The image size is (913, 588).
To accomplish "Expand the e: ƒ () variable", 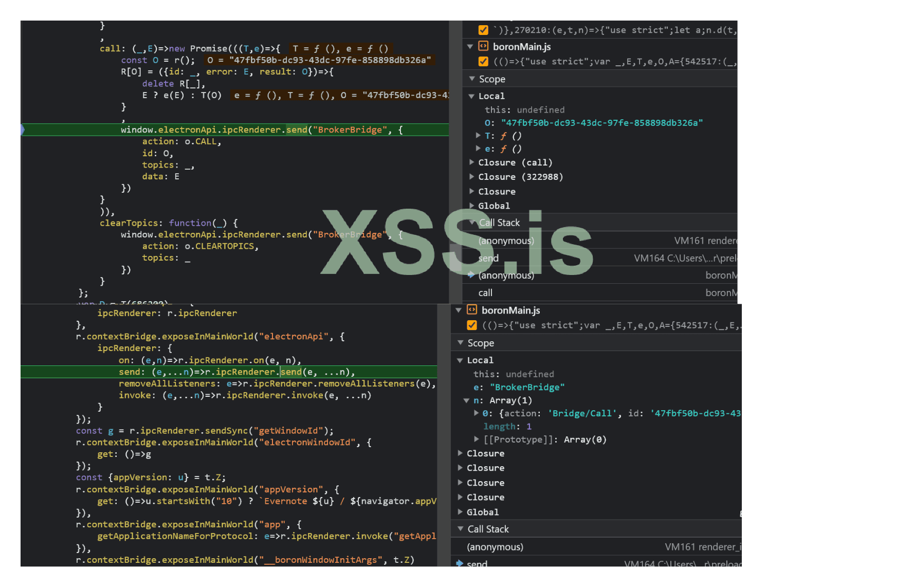I will (x=479, y=149).
